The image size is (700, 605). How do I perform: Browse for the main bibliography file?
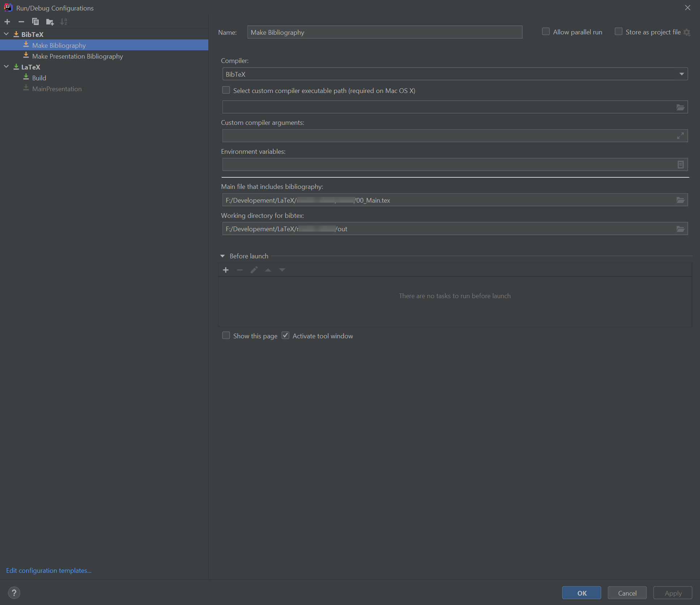[x=680, y=200]
